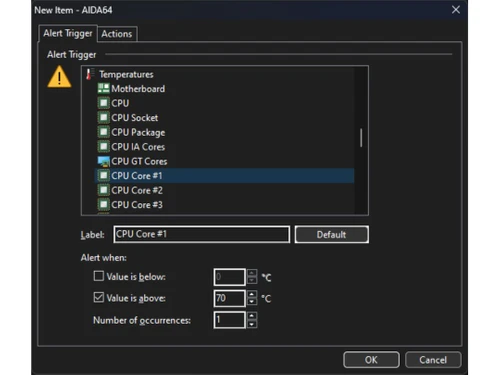
Task: Select the CPU IA Cores row
Action: pos(225,146)
